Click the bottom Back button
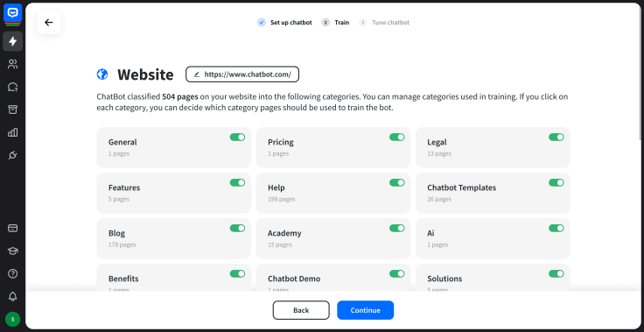Viewport: 644px width, 332px height. coord(301,310)
